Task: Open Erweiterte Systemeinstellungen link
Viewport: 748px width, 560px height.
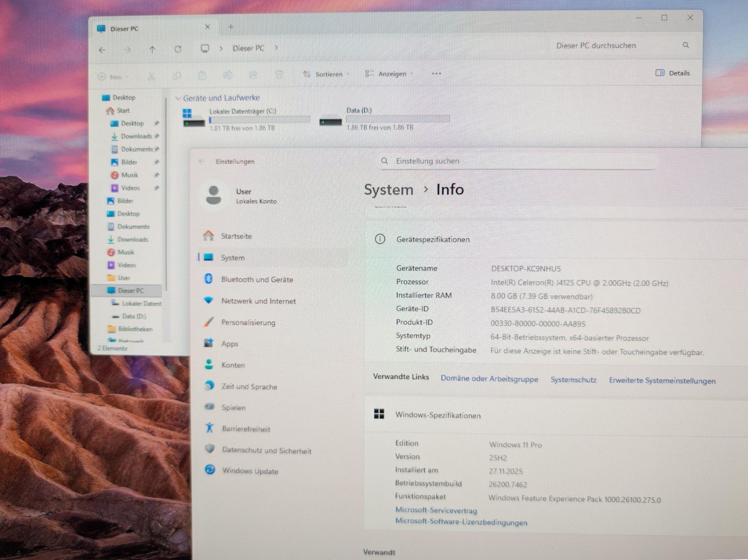Action: pyautogui.click(x=662, y=381)
